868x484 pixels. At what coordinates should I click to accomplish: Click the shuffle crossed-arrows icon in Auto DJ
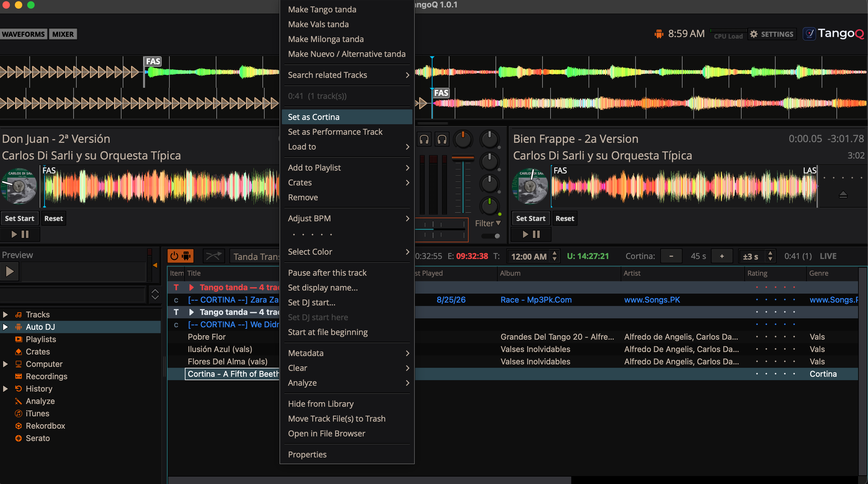214,256
